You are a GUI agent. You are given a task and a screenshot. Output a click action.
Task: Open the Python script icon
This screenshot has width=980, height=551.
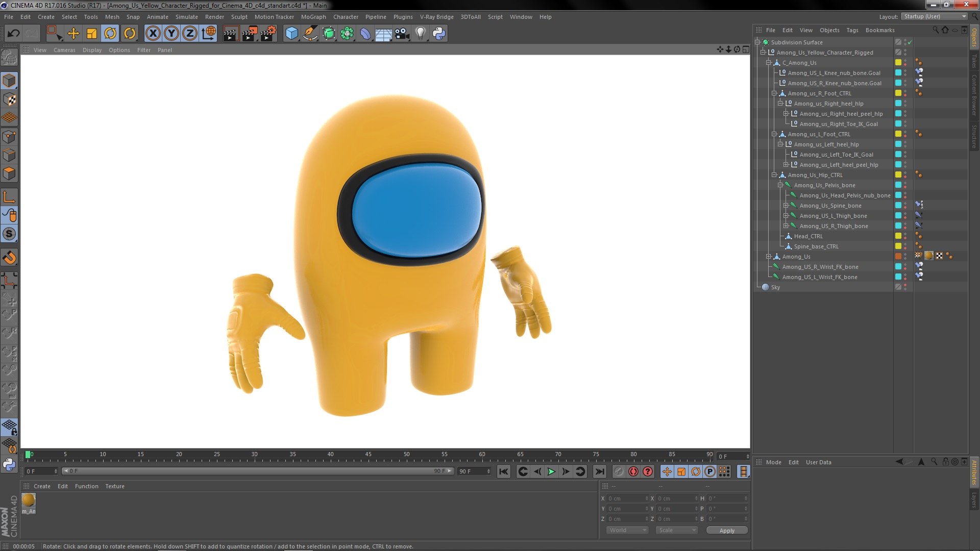click(x=439, y=34)
